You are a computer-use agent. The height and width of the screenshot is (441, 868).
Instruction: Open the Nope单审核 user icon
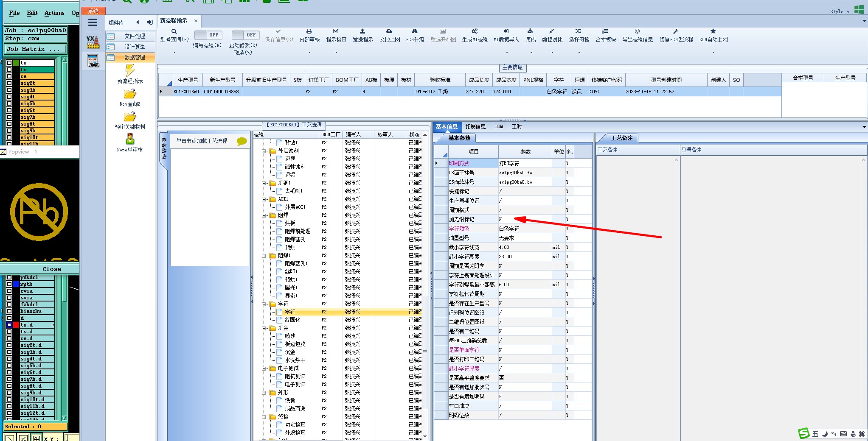[x=130, y=139]
